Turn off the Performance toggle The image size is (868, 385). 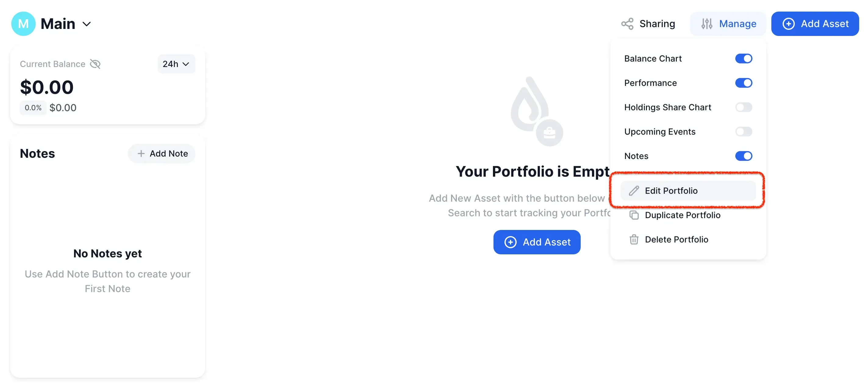click(x=744, y=83)
